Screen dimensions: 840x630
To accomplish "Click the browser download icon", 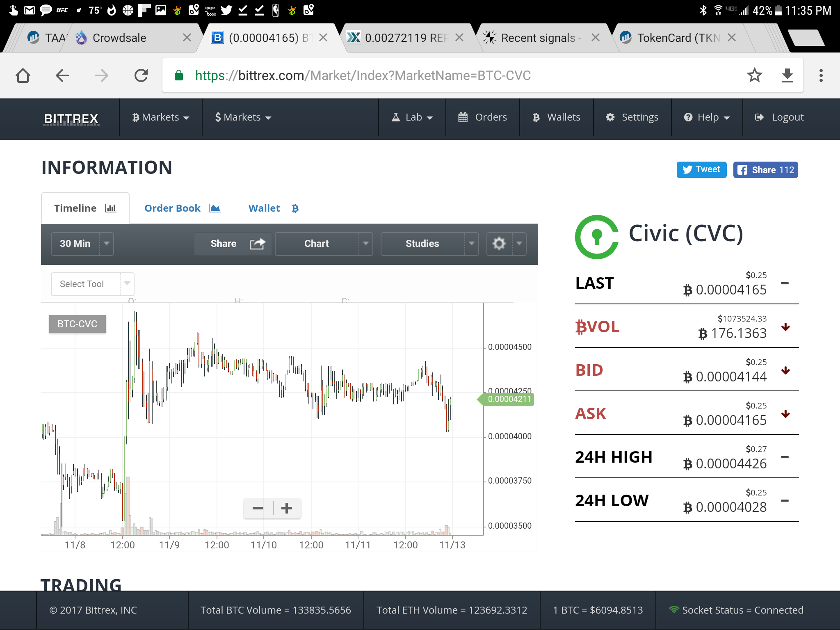I will pyautogui.click(x=787, y=75).
